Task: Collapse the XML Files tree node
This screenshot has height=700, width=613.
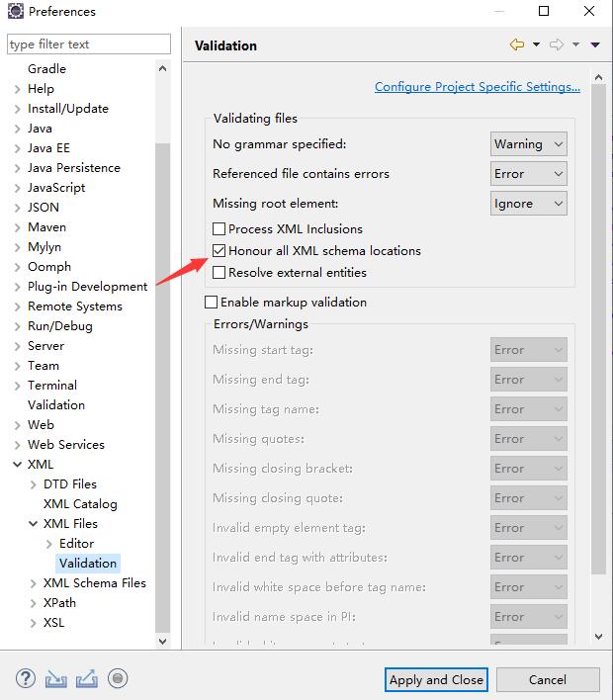Action: [x=34, y=524]
